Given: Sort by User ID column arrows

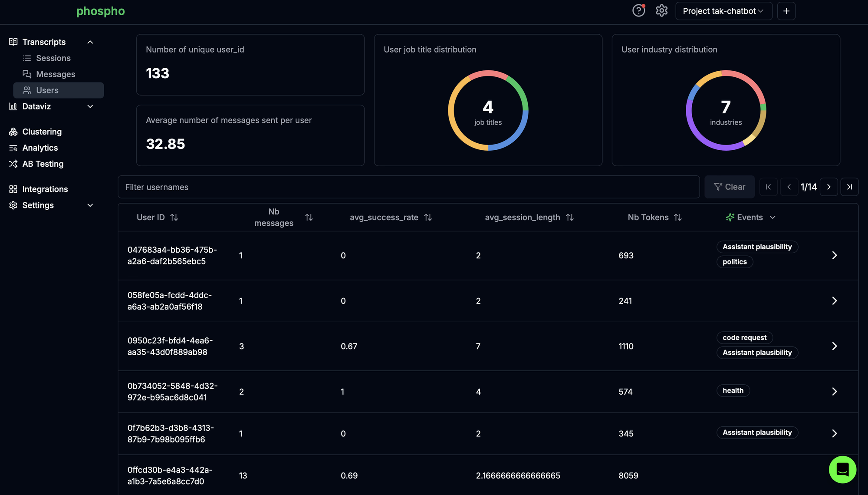Looking at the screenshot, I should pos(174,218).
